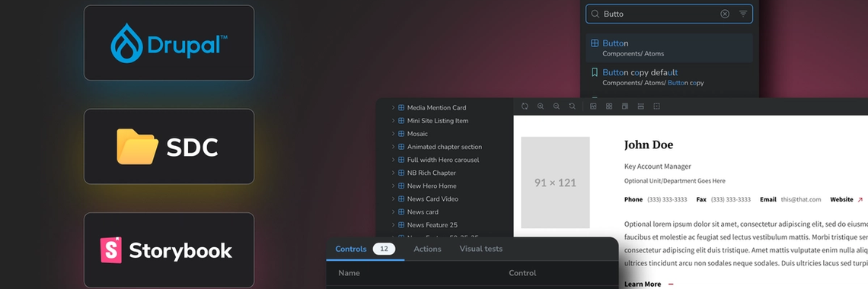Viewport: 868px width, 289px height.
Task: Click the bookmark icon for Button copy default
Action: [595, 72]
